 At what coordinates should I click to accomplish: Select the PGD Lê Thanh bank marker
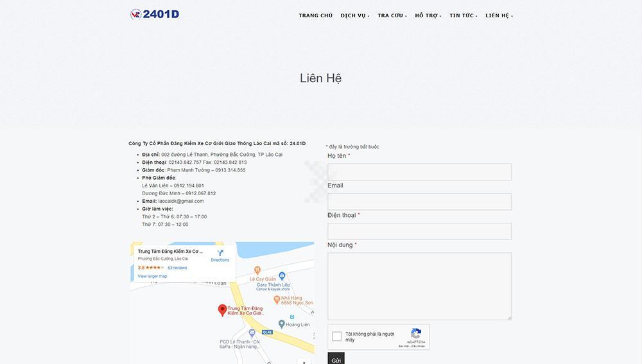pos(252,333)
